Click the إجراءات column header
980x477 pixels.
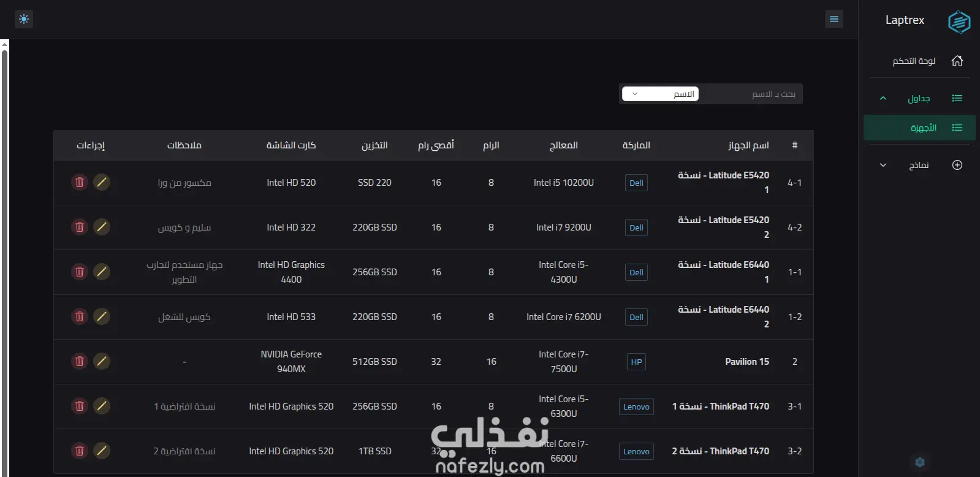click(91, 145)
